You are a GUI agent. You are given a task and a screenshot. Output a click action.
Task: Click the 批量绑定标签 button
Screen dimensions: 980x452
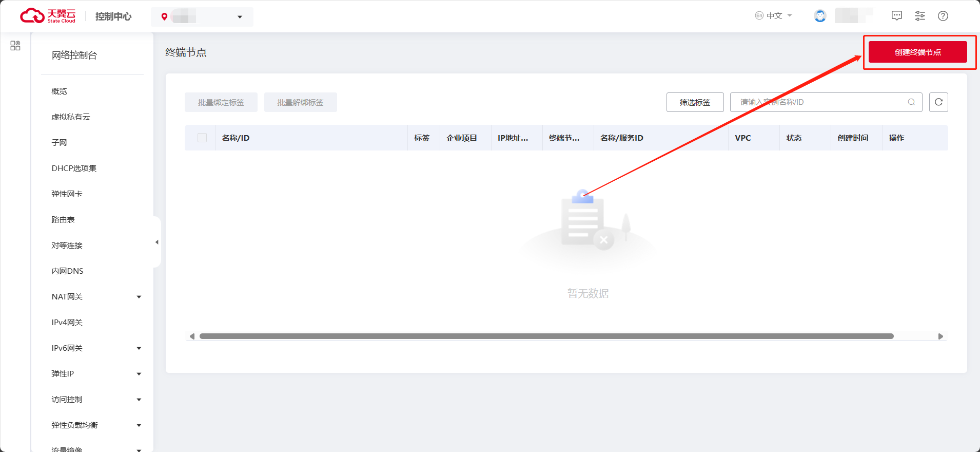click(x=221, y=102)
